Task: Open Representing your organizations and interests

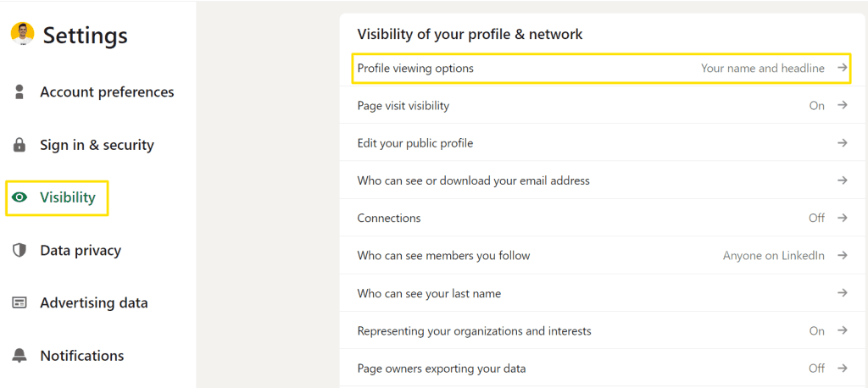Action: pyautogui.click(x=604, y=331)
